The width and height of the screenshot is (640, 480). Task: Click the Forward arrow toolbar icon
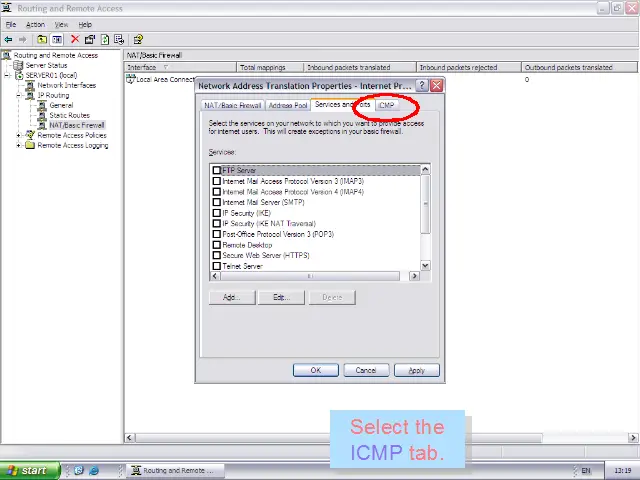click(22, 40)
